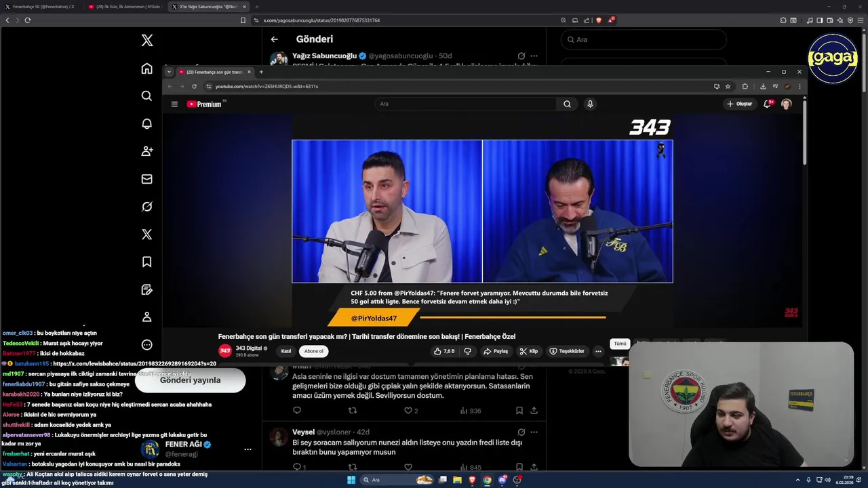Click the Paylaş share button
The height and width of the screenshot is (488, 868).
(x=496, y=351)
